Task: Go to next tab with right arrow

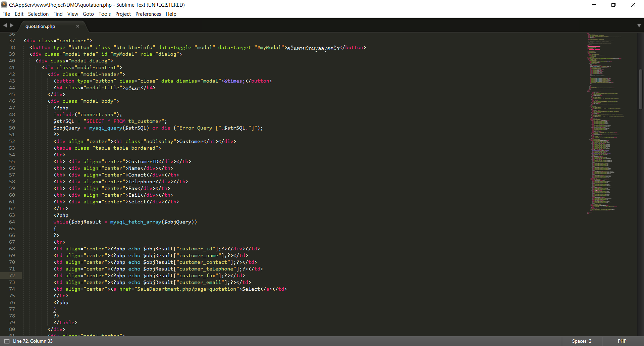Action: (x=12, y=25)
